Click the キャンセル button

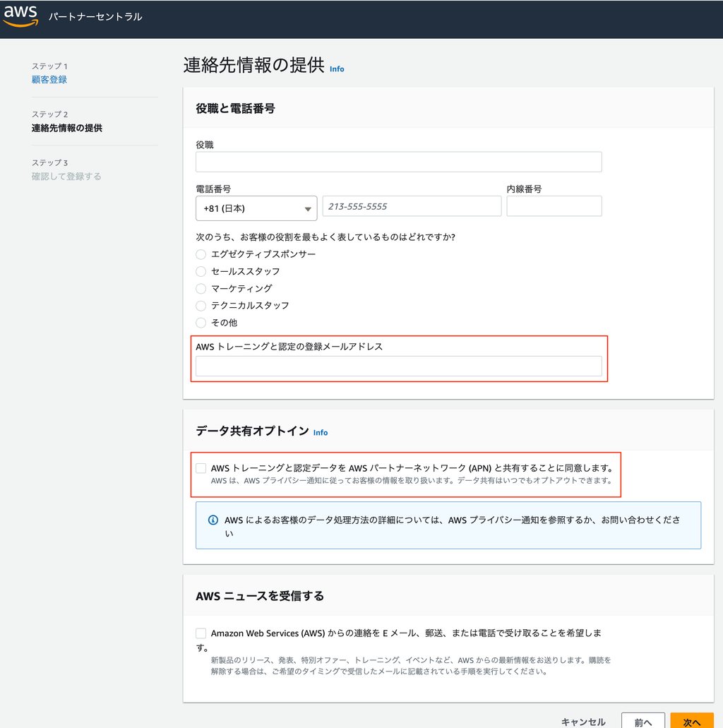[x=583, y=722]
